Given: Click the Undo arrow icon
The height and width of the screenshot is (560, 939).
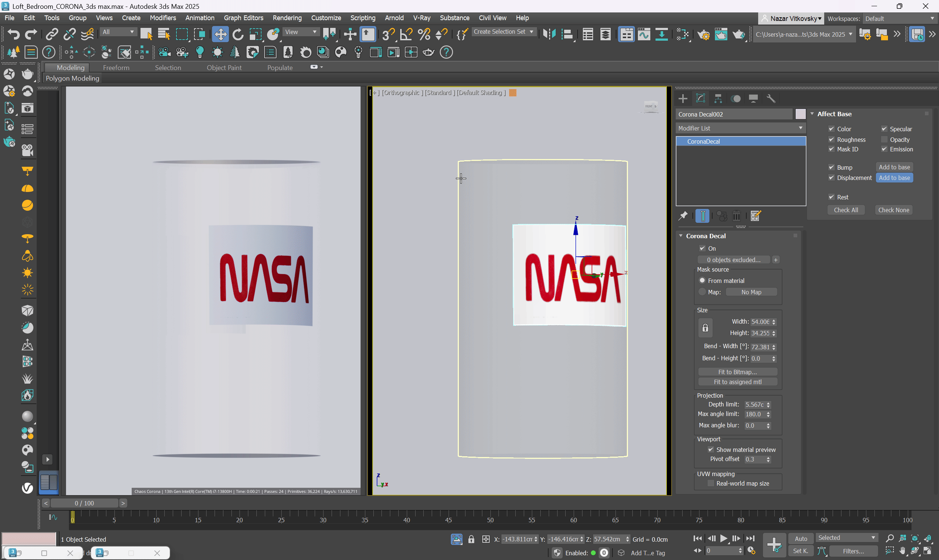Looking at the screenshot, I should [14, 34].
